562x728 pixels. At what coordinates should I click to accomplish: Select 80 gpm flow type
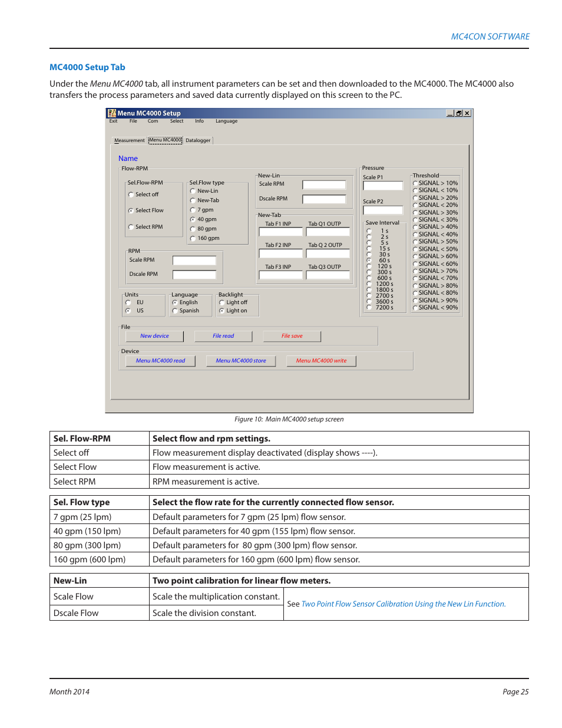tap(193, 229)
